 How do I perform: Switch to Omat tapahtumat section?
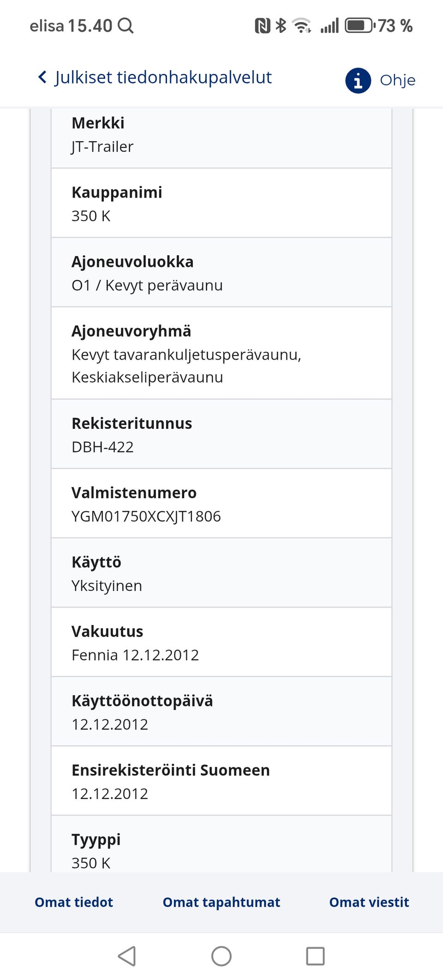(221, 902)
